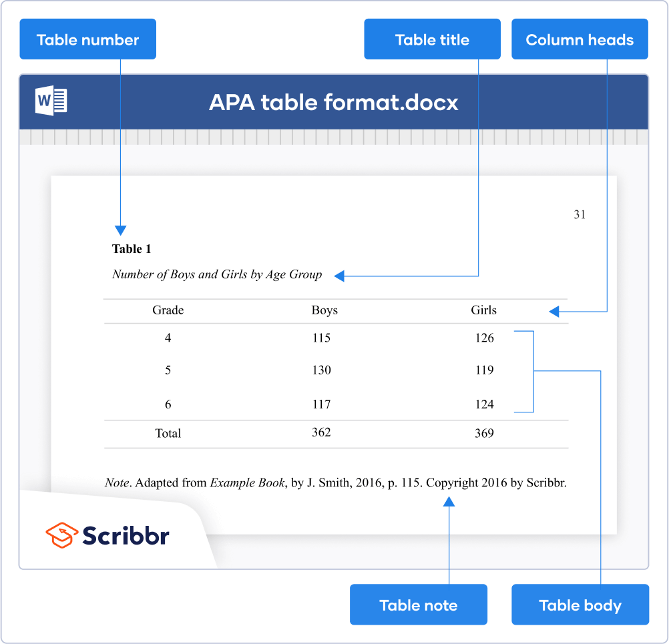Click the Boys total cell 362
The width and height of the screenshot is (669, 644).
point(321,432)
